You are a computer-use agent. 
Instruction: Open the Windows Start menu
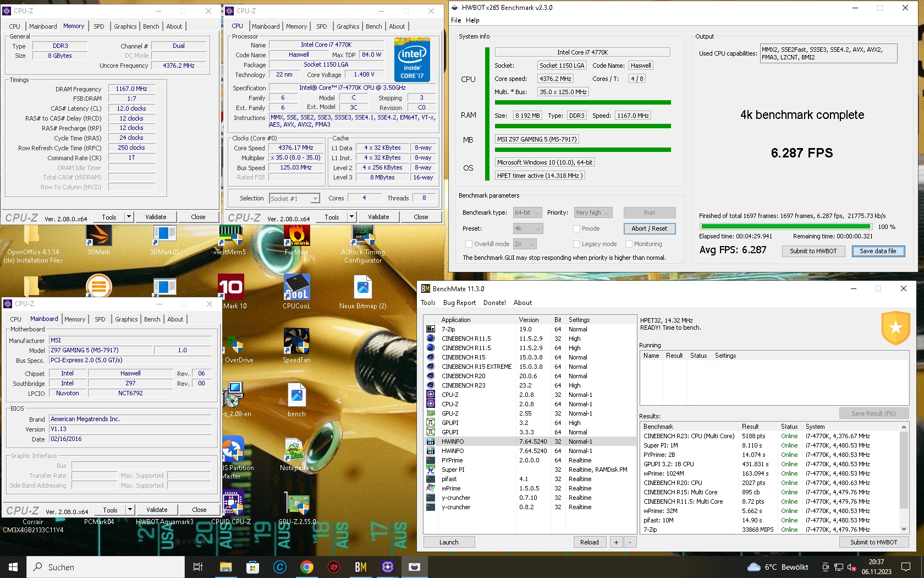coord(13,567)
